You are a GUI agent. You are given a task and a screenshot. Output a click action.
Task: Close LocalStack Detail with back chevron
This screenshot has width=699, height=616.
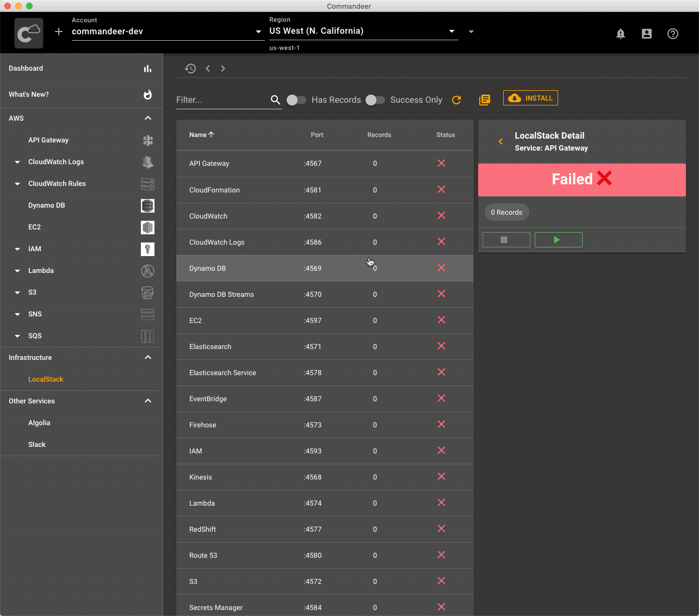pyautogui.click(x=500, y=141)
